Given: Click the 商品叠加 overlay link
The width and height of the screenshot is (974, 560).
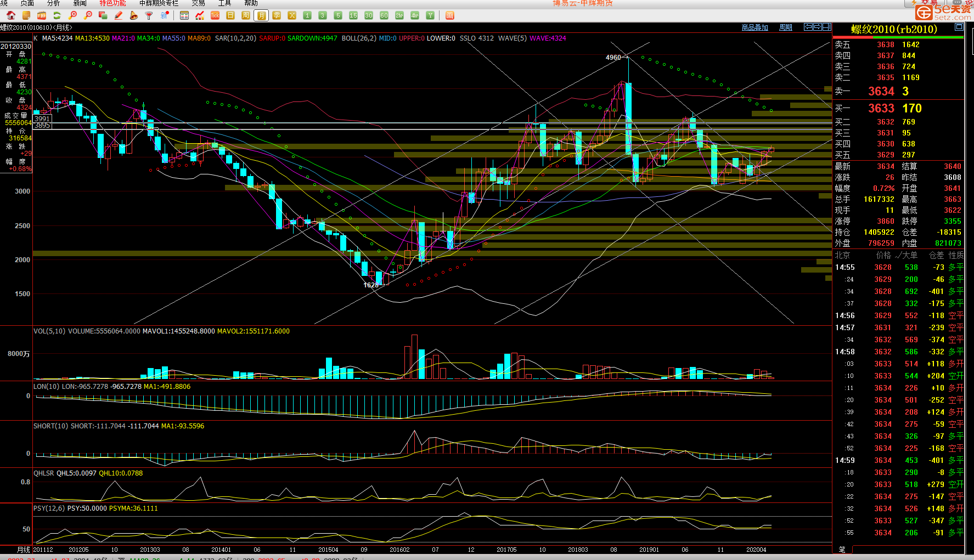Looking at the screenshot, I should [755, 27].
